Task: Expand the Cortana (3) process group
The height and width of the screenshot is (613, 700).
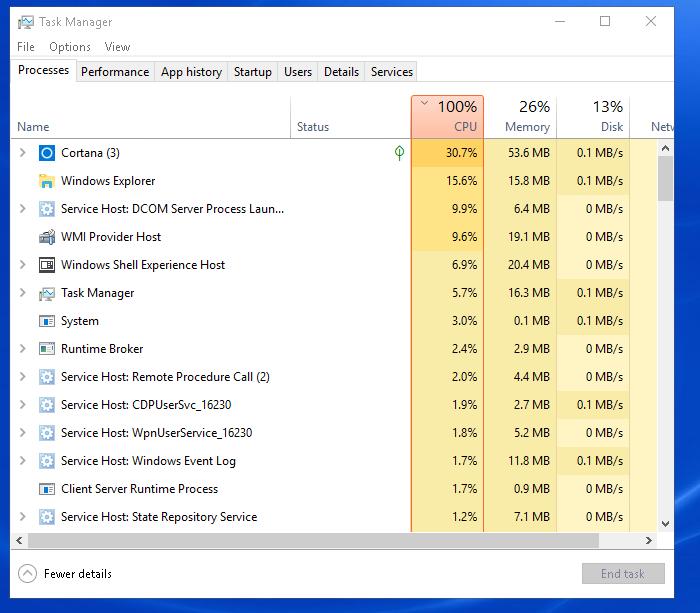Action: 23,153
